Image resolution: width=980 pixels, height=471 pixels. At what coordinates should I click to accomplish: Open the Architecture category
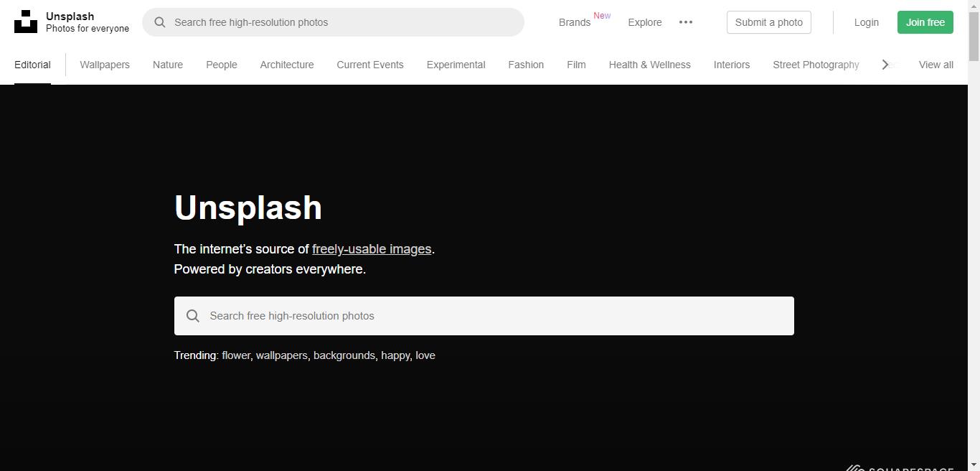coord(287,65)
